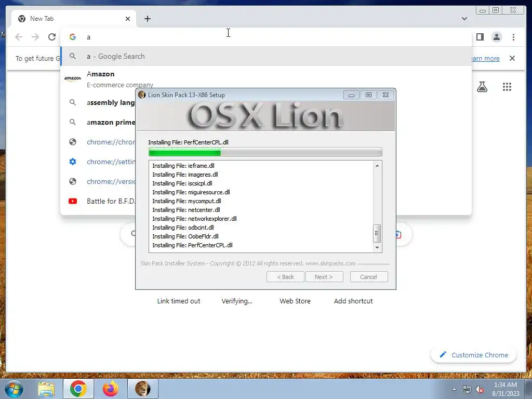Click the log line 'miguiresource.dll'
The width and height of the screenshot is (532, 399).
tap(191, 192)
